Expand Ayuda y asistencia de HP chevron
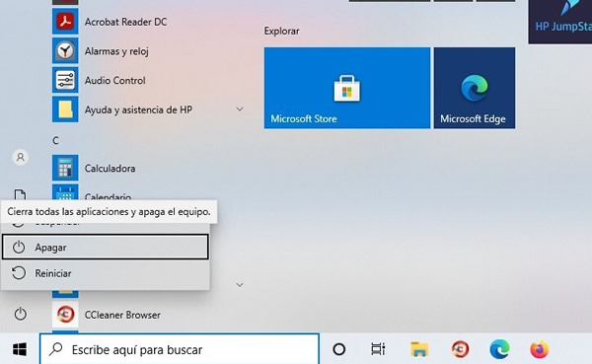592x364 pixels. tap(240, 109)
